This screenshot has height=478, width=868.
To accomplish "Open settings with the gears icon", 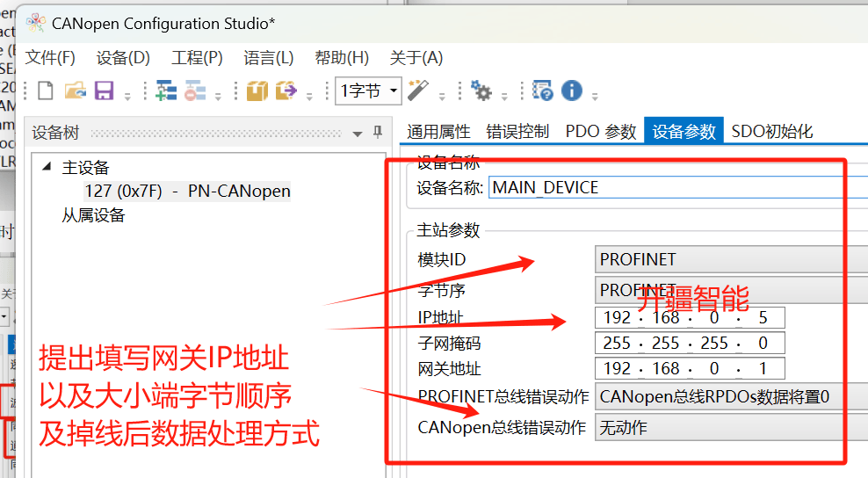I will pyautogui.click(x=481, y=91).
